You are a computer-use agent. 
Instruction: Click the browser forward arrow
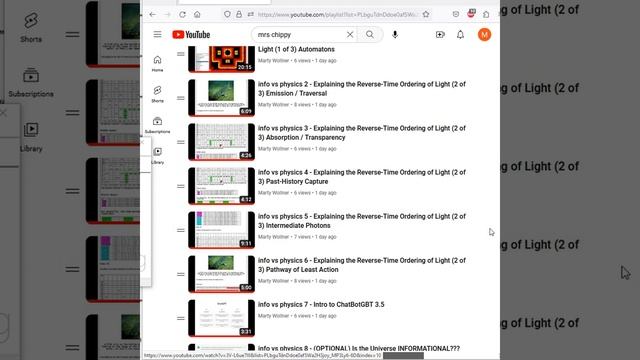(x=168, y=14)
